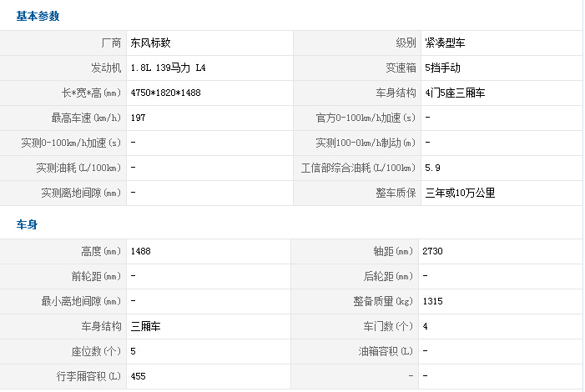Click the engine value 1.8L 139马力 L4
This screenshot has height=392, width=585.
(168, 68)
